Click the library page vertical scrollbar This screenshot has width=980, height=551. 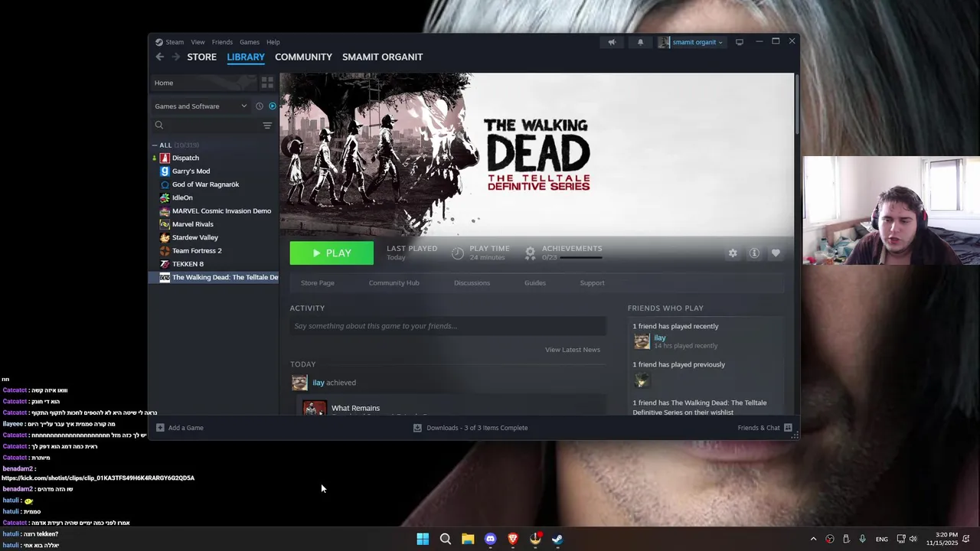796,103
